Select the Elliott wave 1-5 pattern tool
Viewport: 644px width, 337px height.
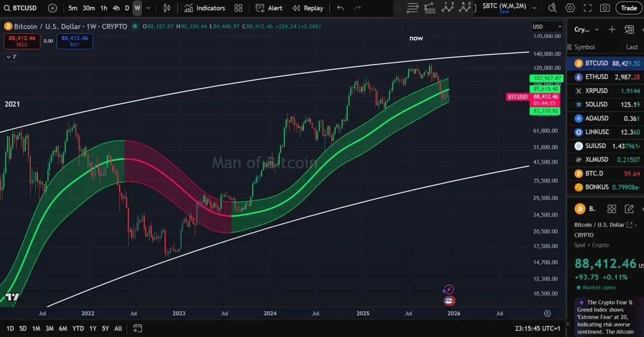[x=447, y=8]
